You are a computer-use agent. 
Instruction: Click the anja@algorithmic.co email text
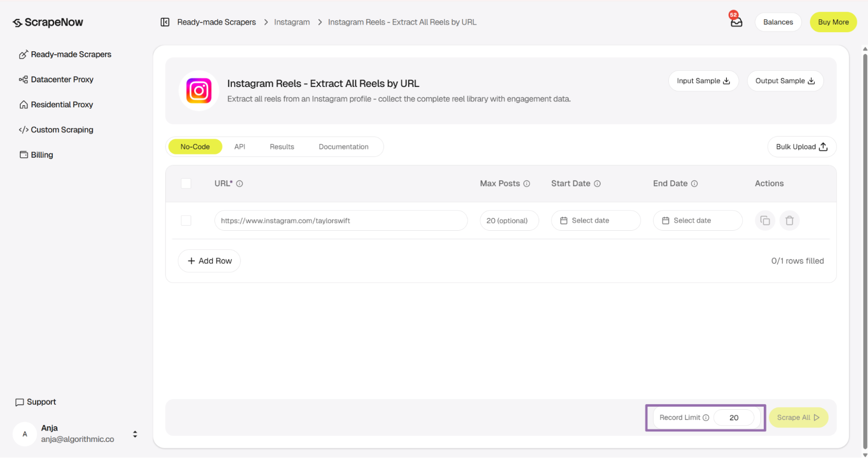[x=78, y=439]
